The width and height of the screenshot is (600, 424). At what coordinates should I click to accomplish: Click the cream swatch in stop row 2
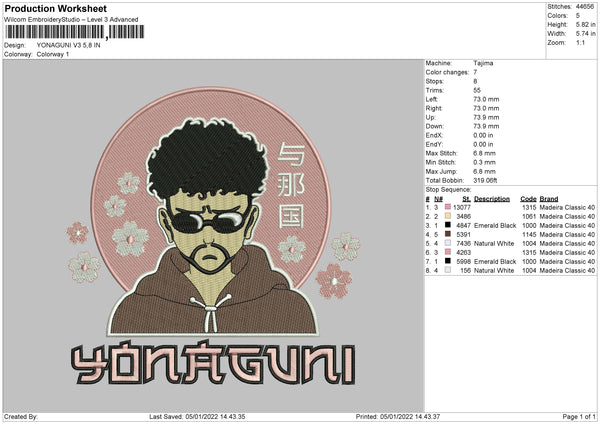[448, 216]
